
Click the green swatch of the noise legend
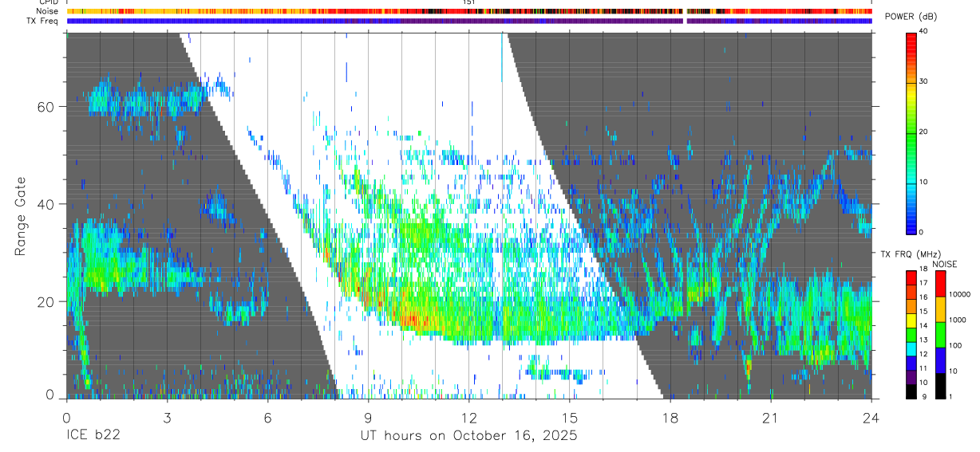[940, 335]
